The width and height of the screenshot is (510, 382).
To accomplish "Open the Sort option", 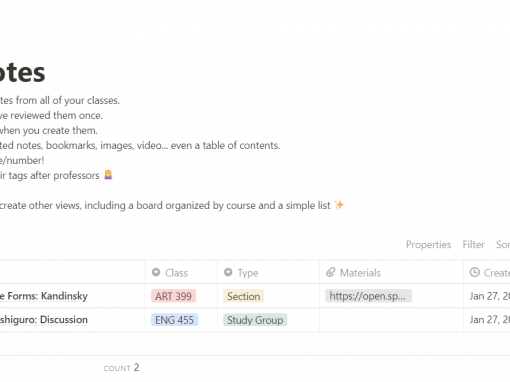I will (503, 245).
